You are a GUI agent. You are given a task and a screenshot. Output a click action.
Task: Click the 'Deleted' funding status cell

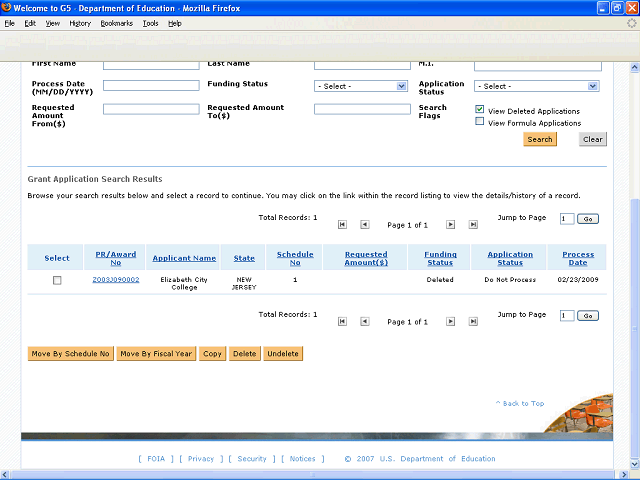tap(440, 280)
